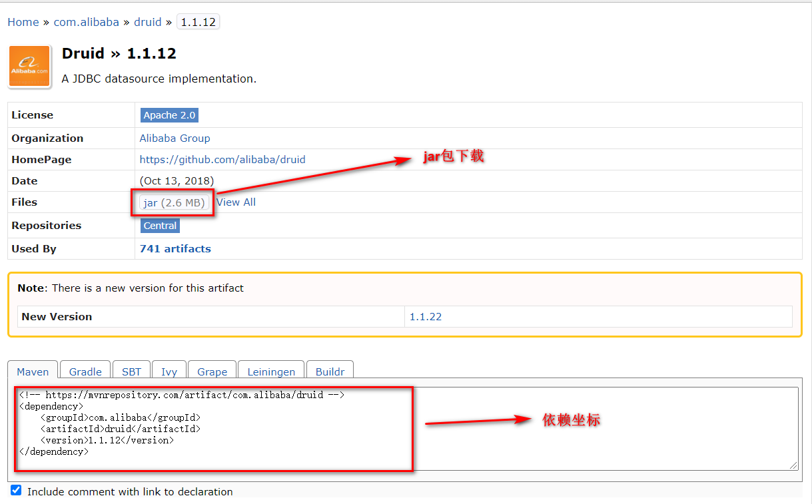Image resolution: width=812 pixels, height=504 pixels.
Task: Open the Home breadcrumb link
Action: (x=23, y=22)
